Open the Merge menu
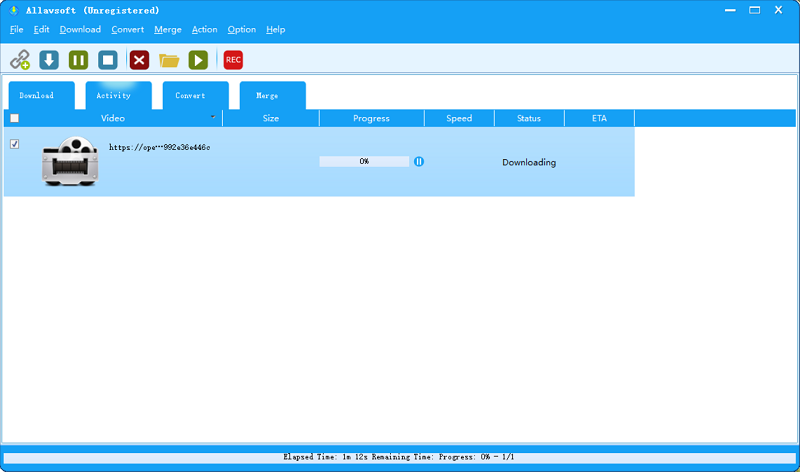 tap(168, 30)
